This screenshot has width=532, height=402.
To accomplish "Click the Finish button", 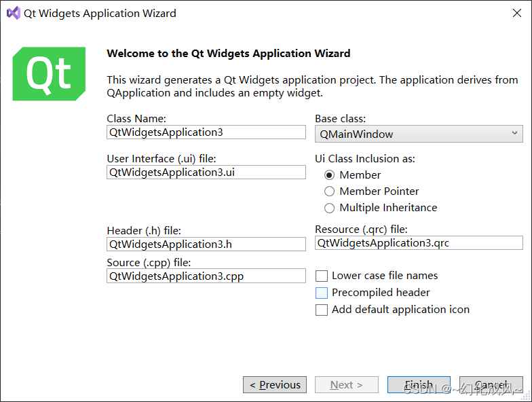I will 419,384.
